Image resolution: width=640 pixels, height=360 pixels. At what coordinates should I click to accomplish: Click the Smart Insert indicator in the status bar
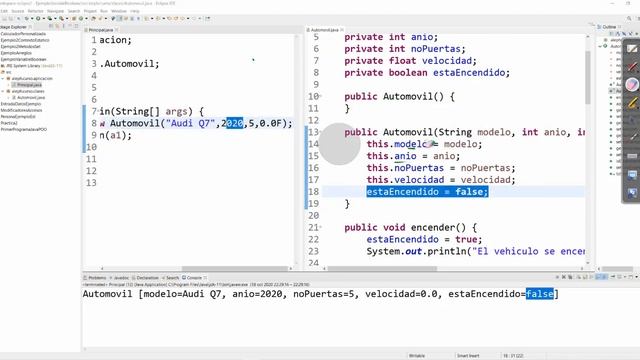[x=468, y=356]
